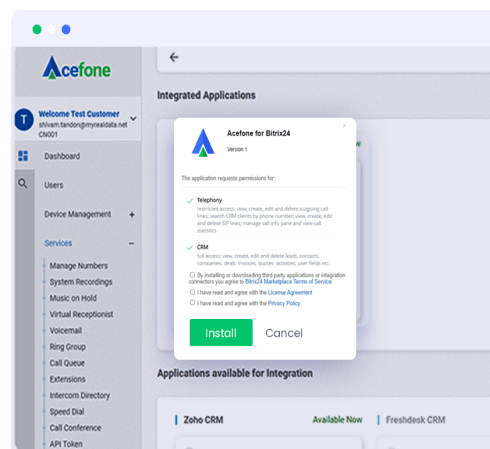Collapse Services with the minus icon

click(x=132, y=244)
